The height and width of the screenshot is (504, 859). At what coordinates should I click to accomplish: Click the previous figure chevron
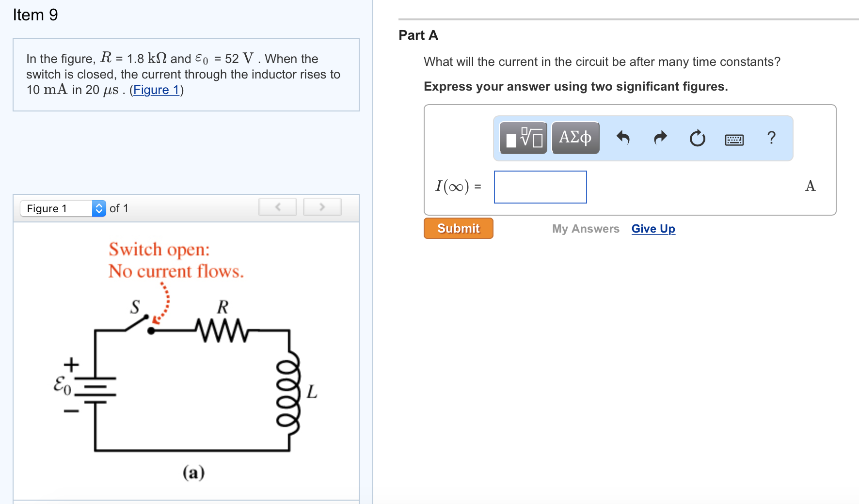pyautogui.click(x=277, y=206)
